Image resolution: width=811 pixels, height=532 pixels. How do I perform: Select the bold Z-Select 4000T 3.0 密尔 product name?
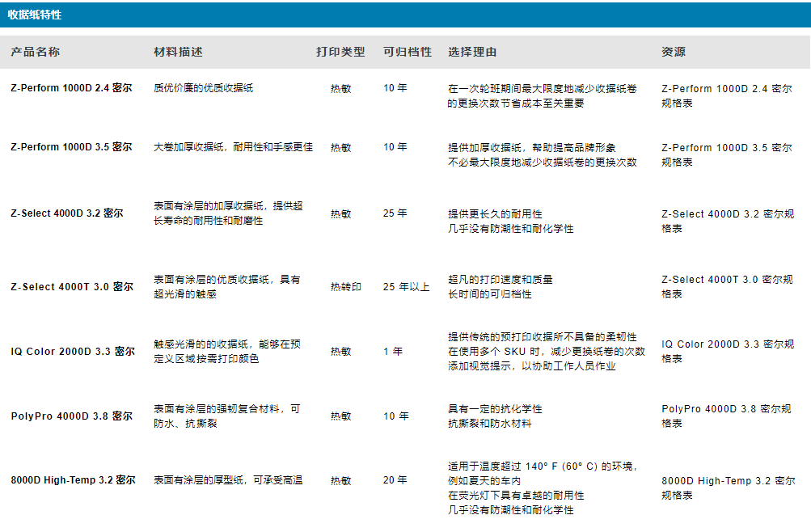pos(72,286)
